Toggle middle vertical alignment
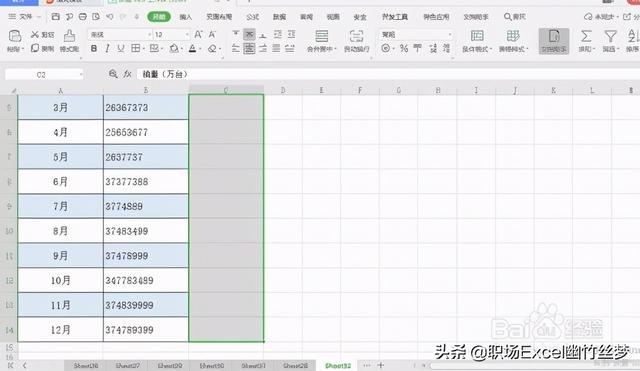Screen dimensions: 640x371 pos(249,34)
